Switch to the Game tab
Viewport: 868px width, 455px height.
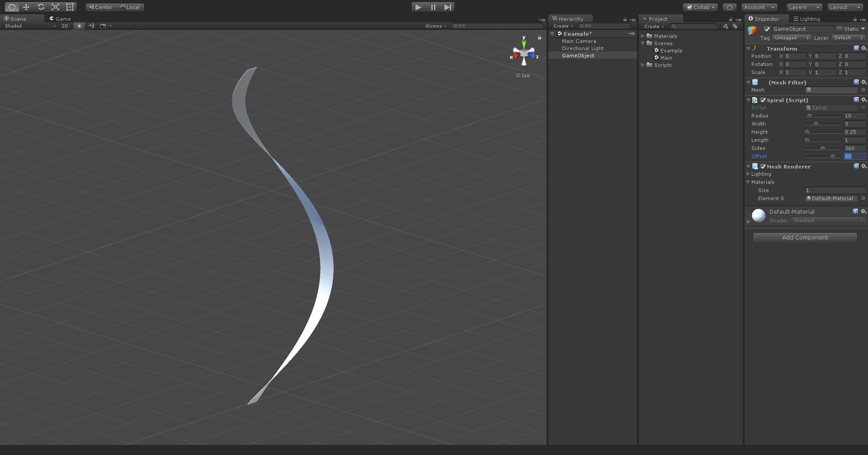[60, 19]
